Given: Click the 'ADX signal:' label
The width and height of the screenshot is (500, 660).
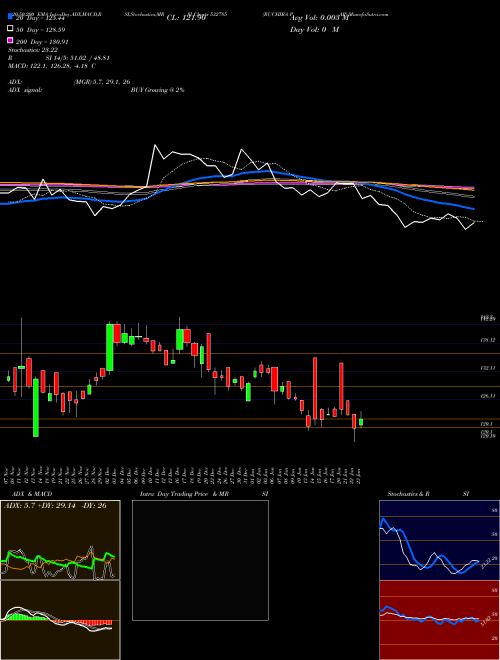Looking at the screenshot, I should coord(25,90).
